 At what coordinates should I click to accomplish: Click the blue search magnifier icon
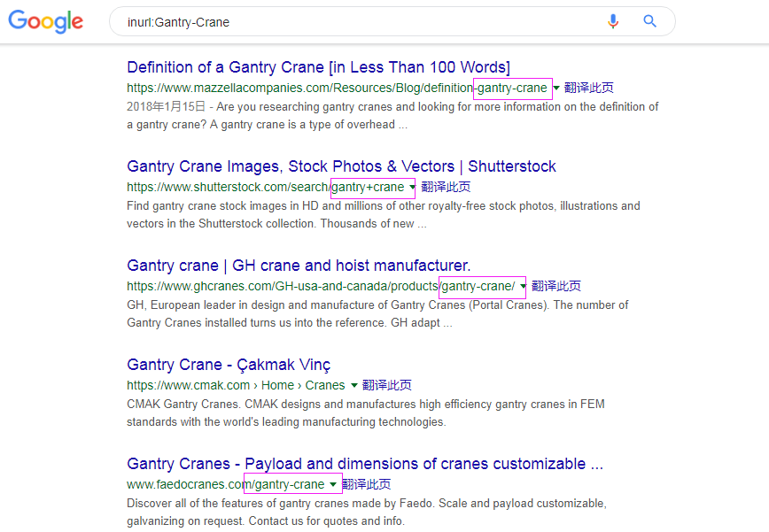pos(649,21)
